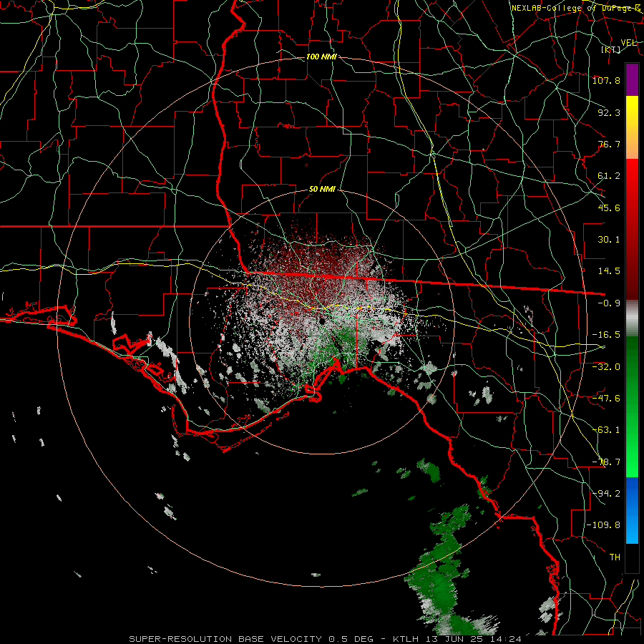The width and height of the screenshot is (644, 644).
Task: Pick the red segment of the color bar
Action: pyautogui.click(x=632, y=229)
